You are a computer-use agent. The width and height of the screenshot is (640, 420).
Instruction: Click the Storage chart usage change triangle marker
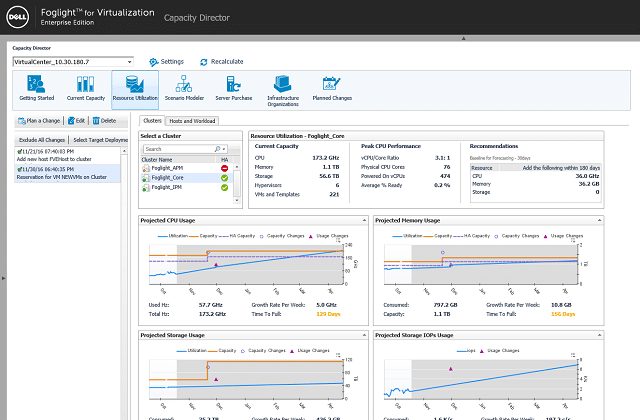pos(216,380)
